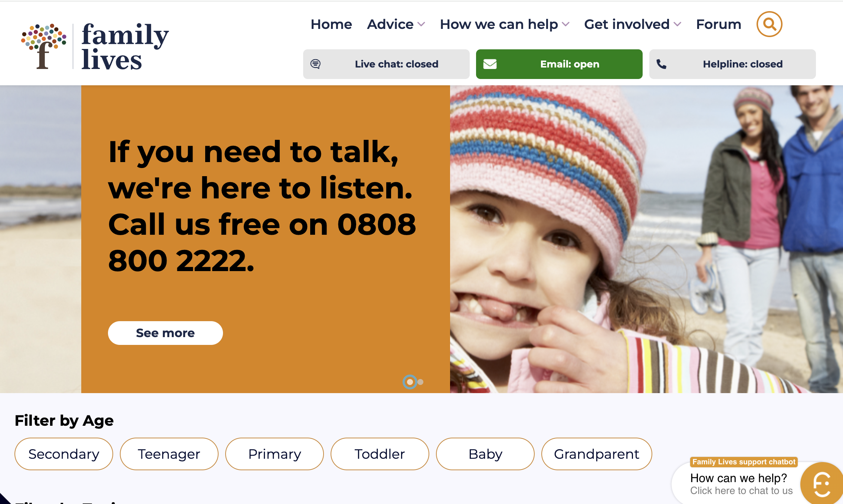
Task: Toggle the Grandparent age filter
Action: point(597,454)
